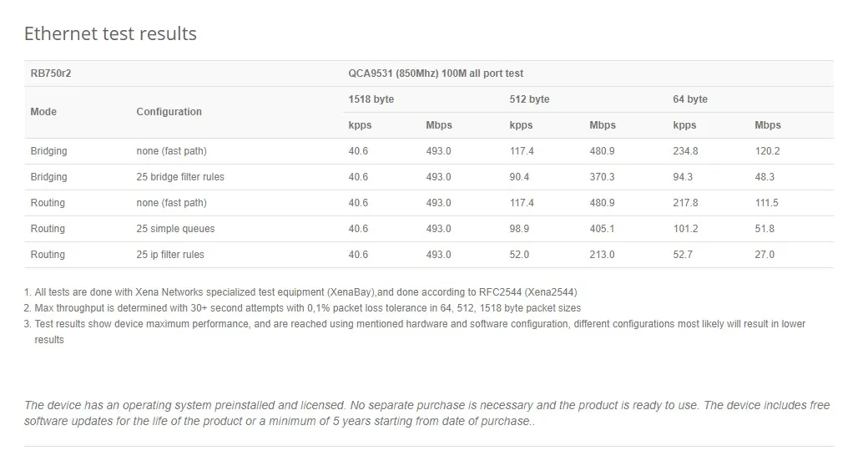Select the 405.1 Mbps cell
The width and height of the screenshot is (868, 471).
pyautogui.click(x=602, y=229)
